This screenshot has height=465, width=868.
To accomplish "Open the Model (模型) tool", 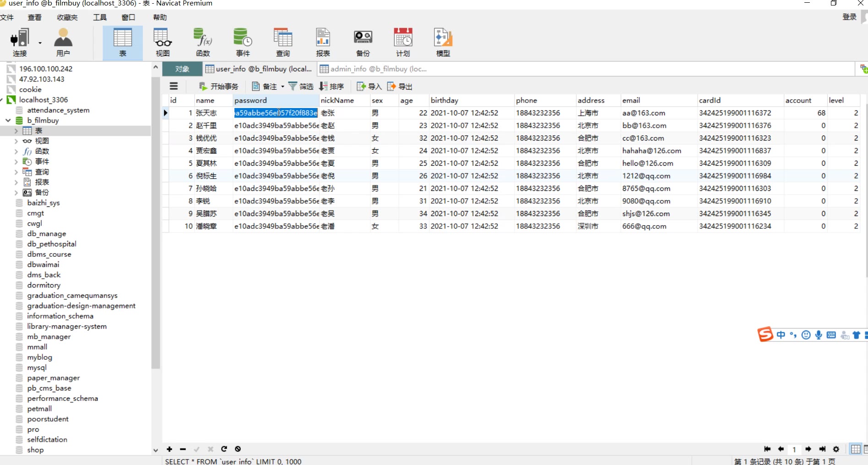I will 443,42.
